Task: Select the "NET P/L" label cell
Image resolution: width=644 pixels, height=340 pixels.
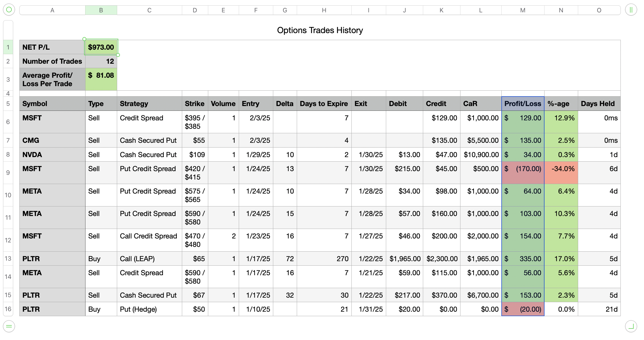Action: (52, 47)
